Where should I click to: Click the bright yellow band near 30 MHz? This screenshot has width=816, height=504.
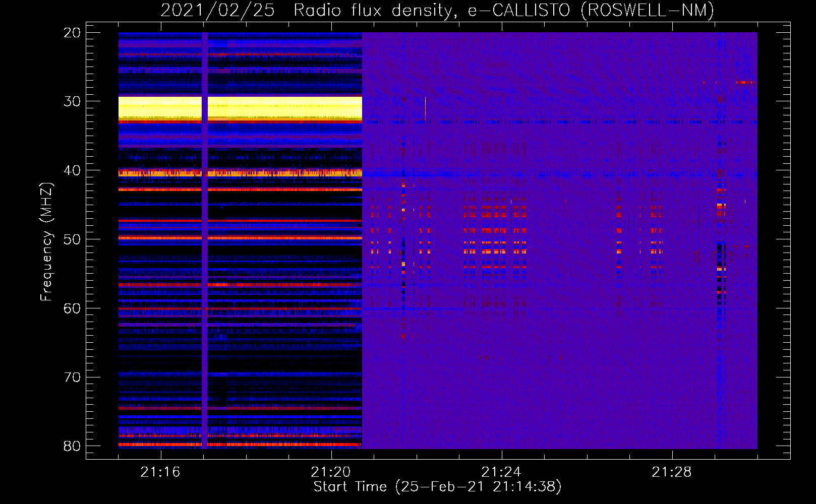pos(240,108)
